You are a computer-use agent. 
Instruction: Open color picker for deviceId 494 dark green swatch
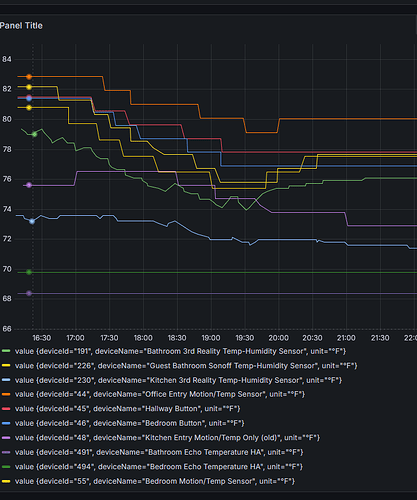(6, 467)
